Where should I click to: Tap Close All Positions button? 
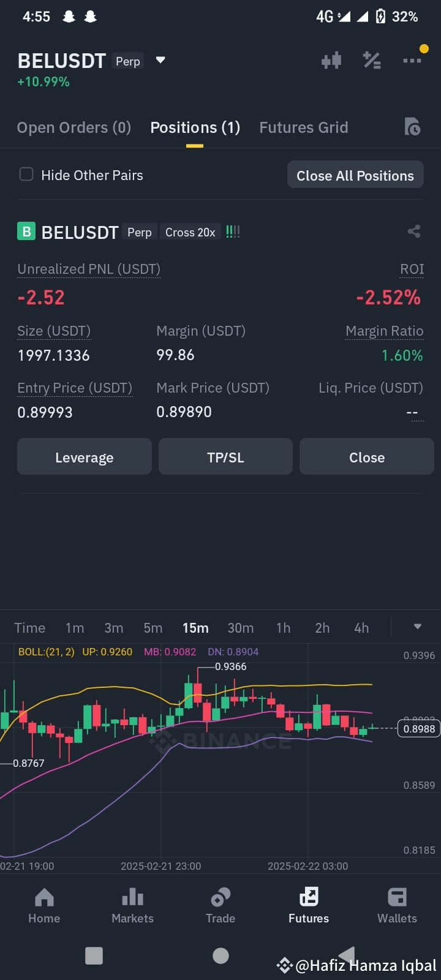coord(355,175)
